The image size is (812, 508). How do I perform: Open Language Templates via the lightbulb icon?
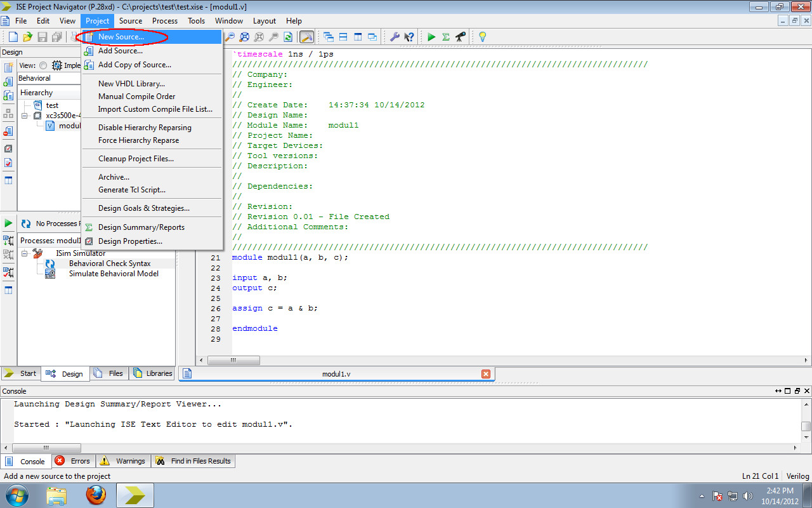pyautogui.click(x=481, y=37)
